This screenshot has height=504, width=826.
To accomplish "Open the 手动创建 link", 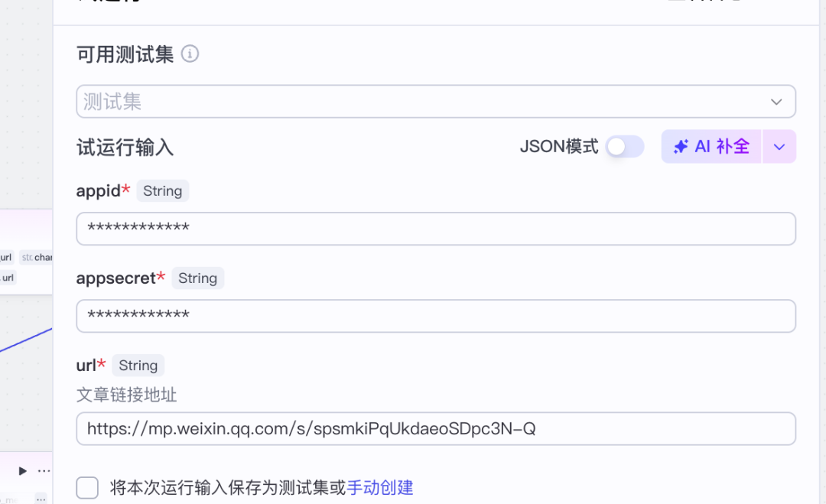I will 380,487.
